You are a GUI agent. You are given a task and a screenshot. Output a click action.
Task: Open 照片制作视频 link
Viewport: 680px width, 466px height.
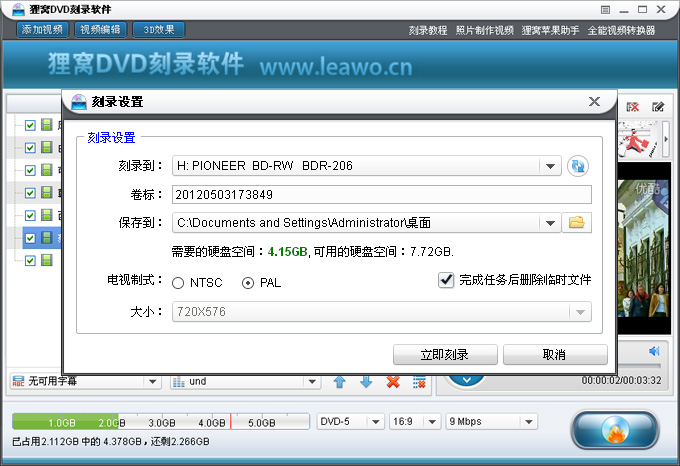484,31
